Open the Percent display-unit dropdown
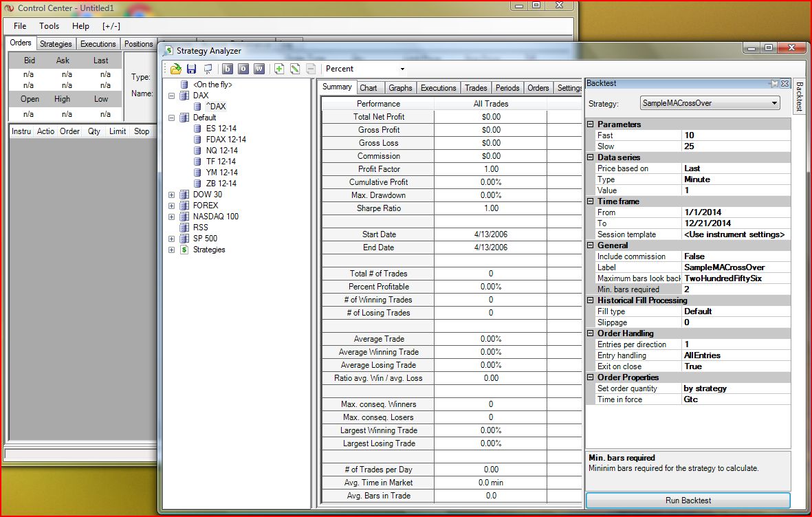Viewport: 812px width, 517px height. click(x=402, y=69)
